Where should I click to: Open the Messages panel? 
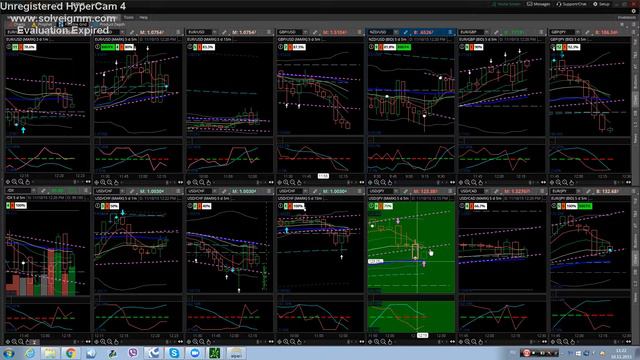539,4
